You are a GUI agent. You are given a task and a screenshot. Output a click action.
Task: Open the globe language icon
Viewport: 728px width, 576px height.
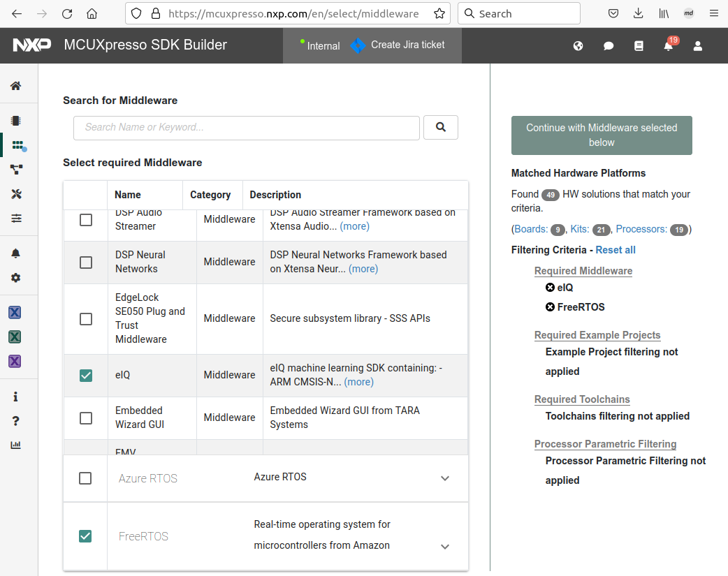tap(578, 46)
